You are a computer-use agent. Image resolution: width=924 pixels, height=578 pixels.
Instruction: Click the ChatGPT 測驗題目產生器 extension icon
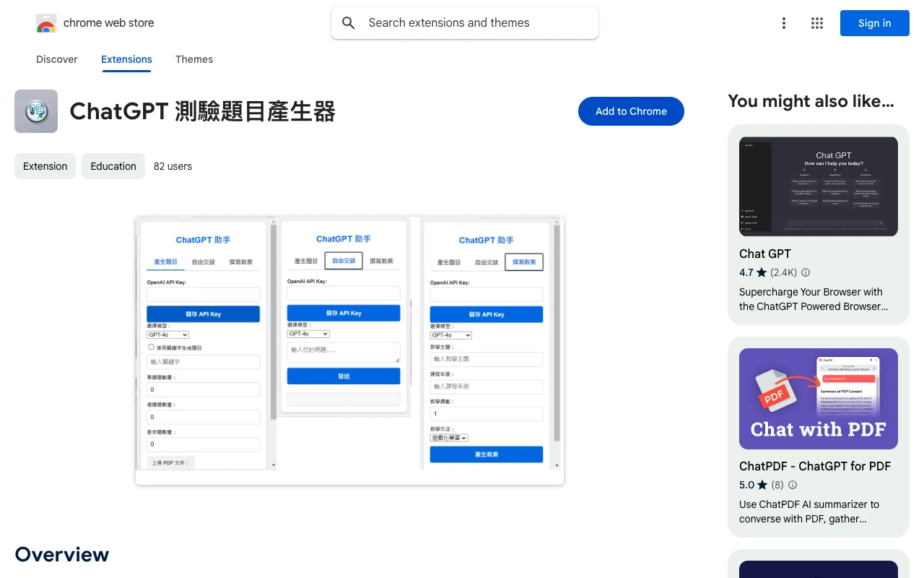coord(35,111)
